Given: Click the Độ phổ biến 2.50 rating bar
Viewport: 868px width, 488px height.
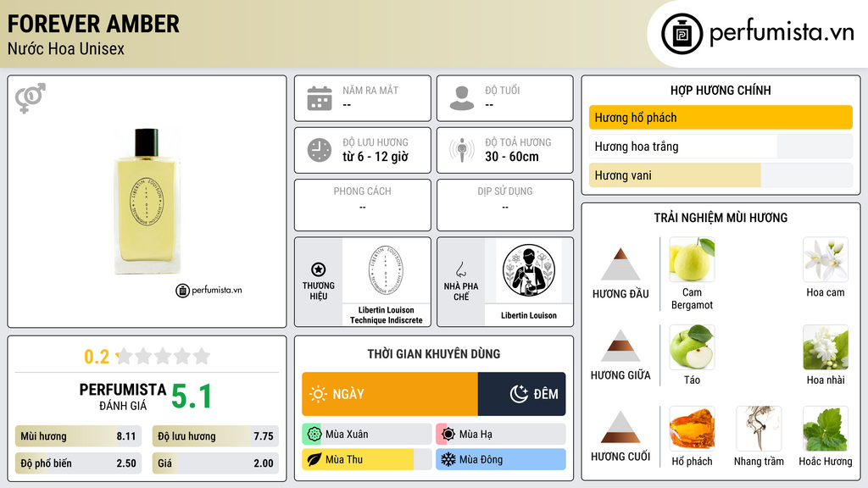Looking at the screenshot, I should coord(78,463).
